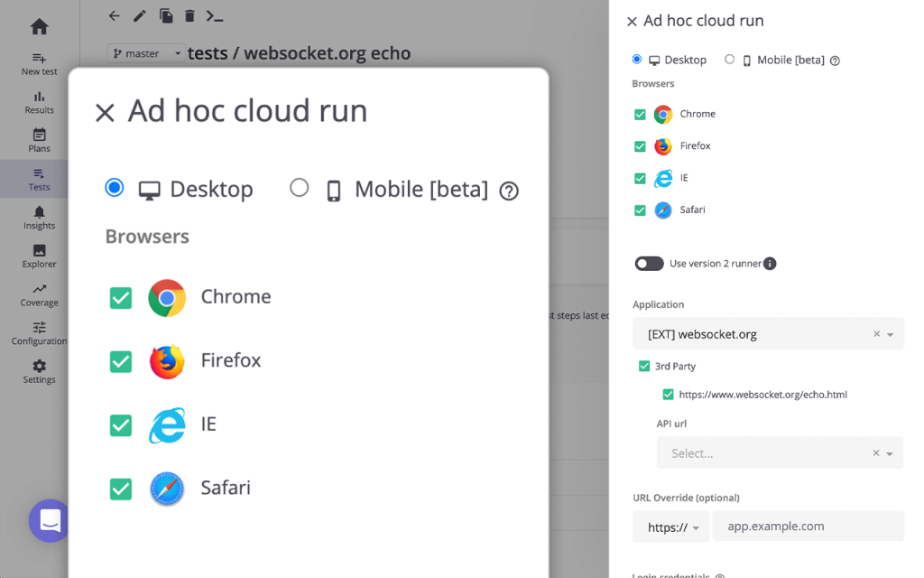
Task: Select Desktop radio in the enlarged dialog
Action: click(x=115, y=188)
